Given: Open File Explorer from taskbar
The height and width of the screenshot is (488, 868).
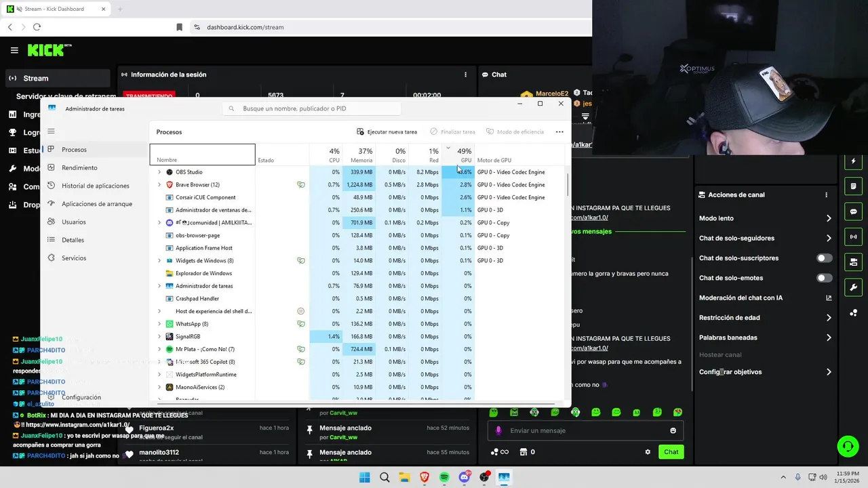Looking at the screenshot, I should point(404,477).
